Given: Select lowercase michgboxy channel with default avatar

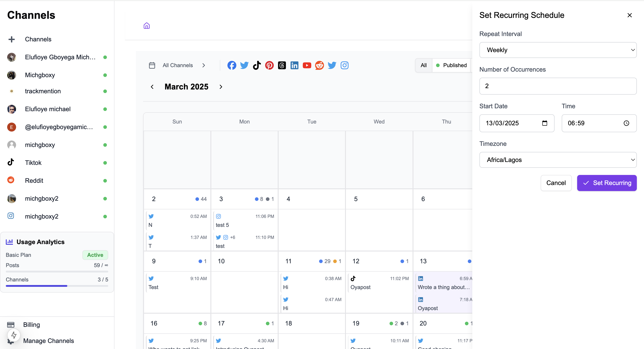Looking at the screenshot, I should (57, 145).
